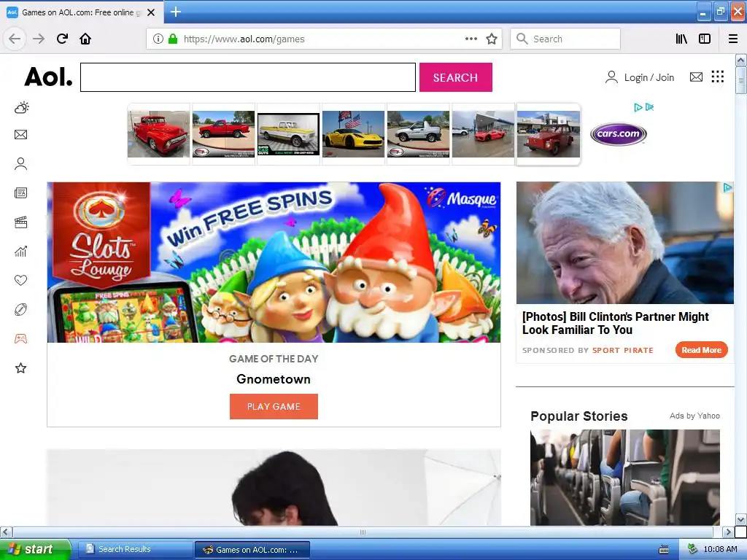Click the pink SEARCH button
Screen dimensions: 747x560
tap(455, 77)
